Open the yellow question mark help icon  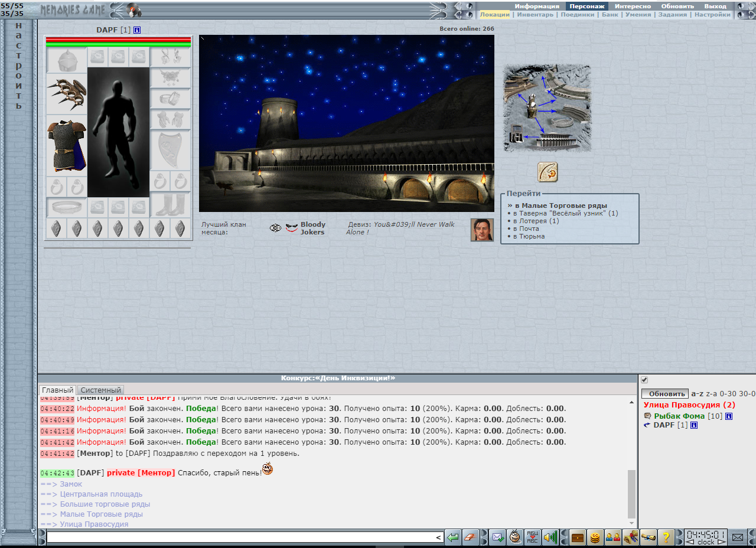(x=666, y=537)
